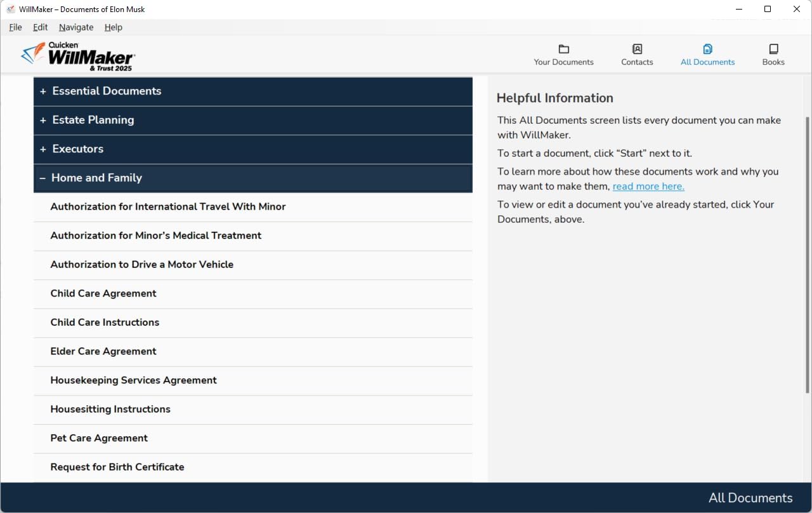
Task: Open the Help menu
Action: tap(114, 27)
